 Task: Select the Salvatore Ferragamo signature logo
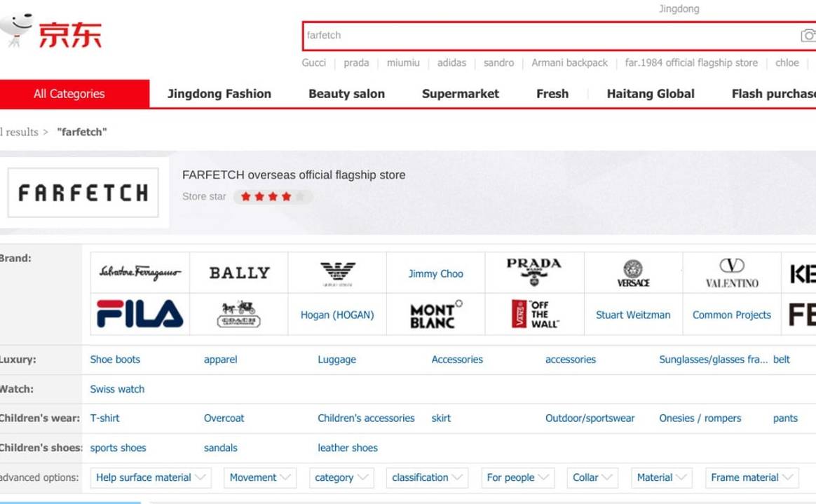pyautogui.click(x=139, y=273)
